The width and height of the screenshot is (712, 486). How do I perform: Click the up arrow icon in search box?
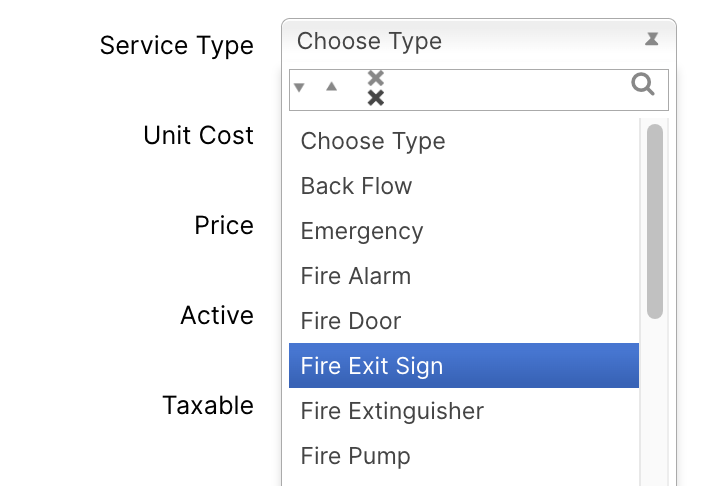pyautogui.click(x=331, y=86)
